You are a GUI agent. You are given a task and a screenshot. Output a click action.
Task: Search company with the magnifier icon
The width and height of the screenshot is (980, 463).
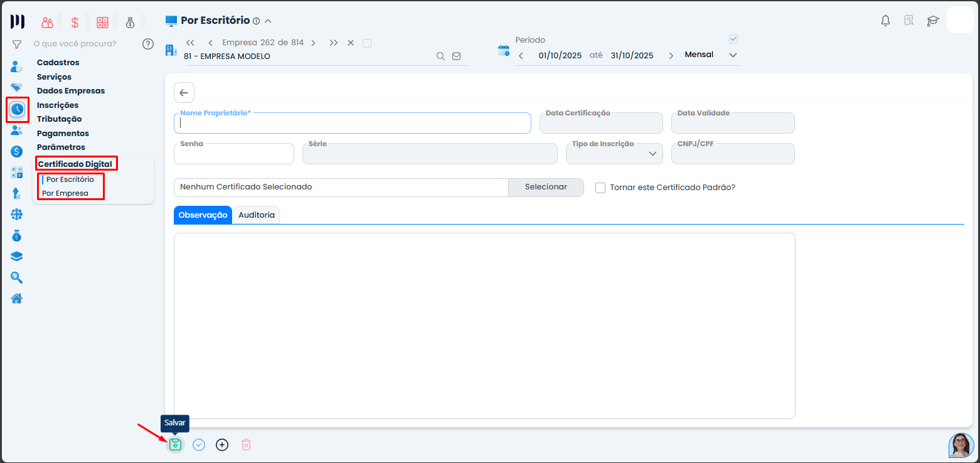[x=440, y=56]
